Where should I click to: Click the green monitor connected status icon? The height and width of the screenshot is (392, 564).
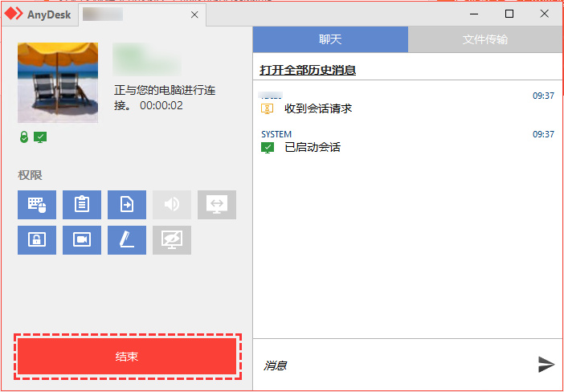pos(40,137)
